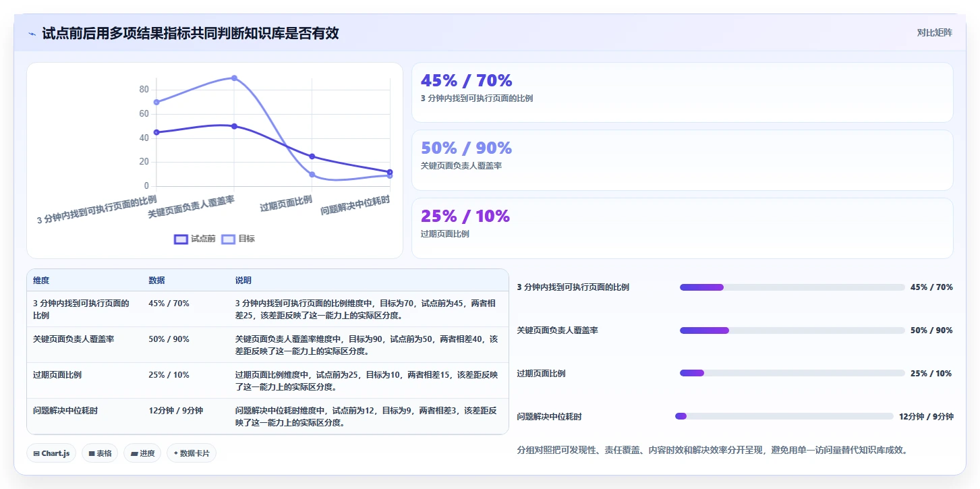Select the 25% / 10% headline card value
Viewport: 980px width, 489px height.
coord(465,216)
